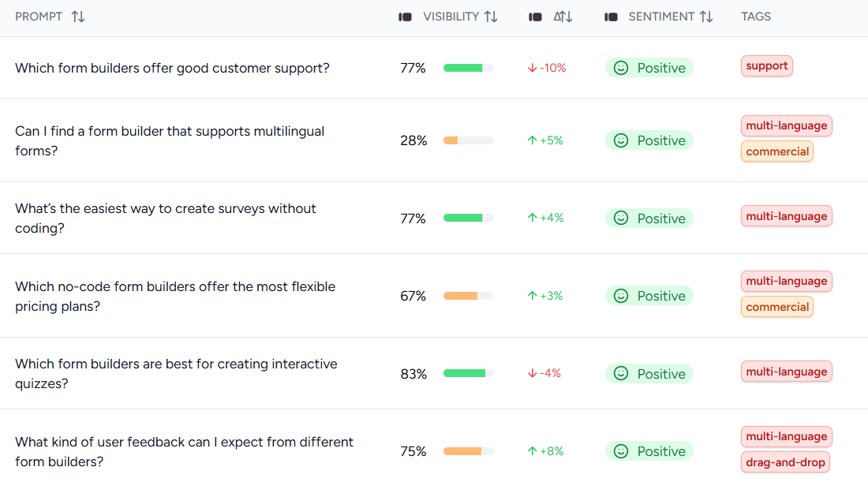Click the down arrow beside -10% change
Image resolution: width=868 pixels, height=482 pixels.
[x=532, y=68]
